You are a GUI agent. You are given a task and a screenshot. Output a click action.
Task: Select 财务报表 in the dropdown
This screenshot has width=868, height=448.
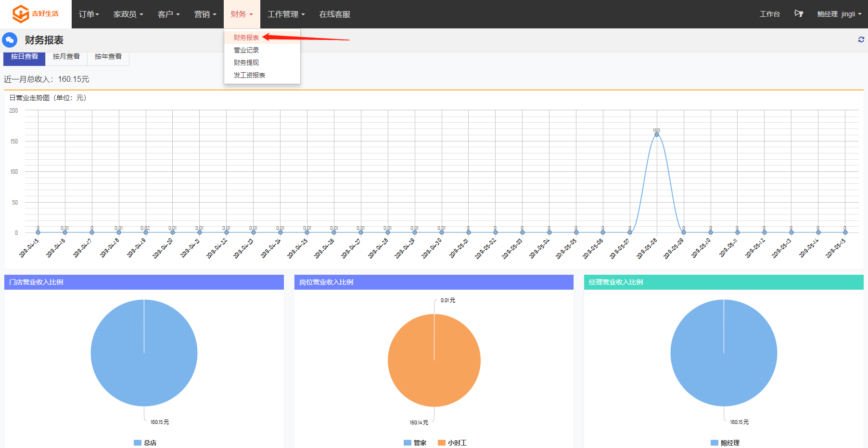(x=262, y=38)
